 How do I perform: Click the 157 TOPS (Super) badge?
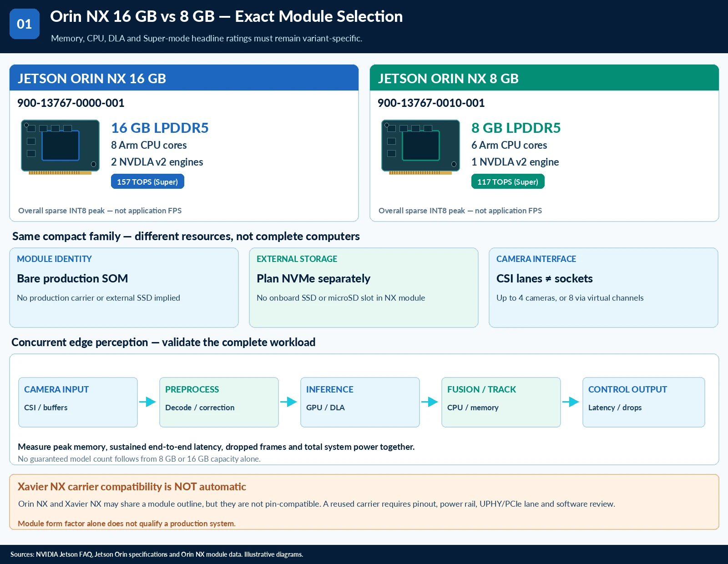point(147,181)
